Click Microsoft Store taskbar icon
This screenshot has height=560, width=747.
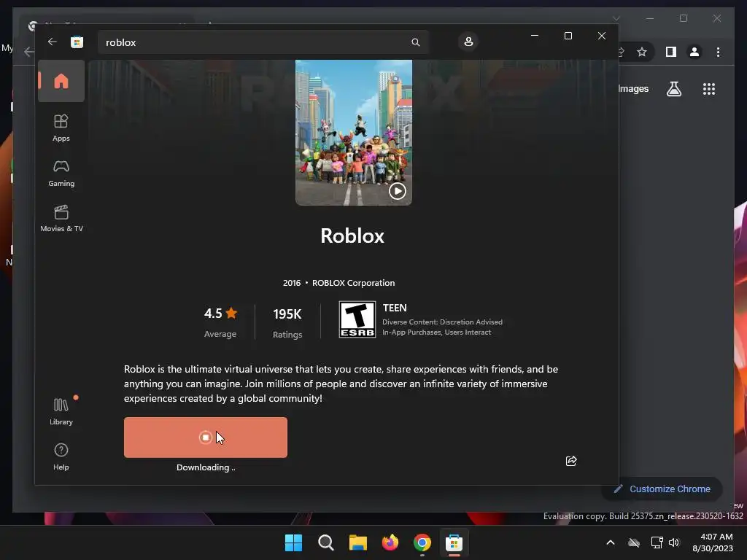[x=454, y=542]
